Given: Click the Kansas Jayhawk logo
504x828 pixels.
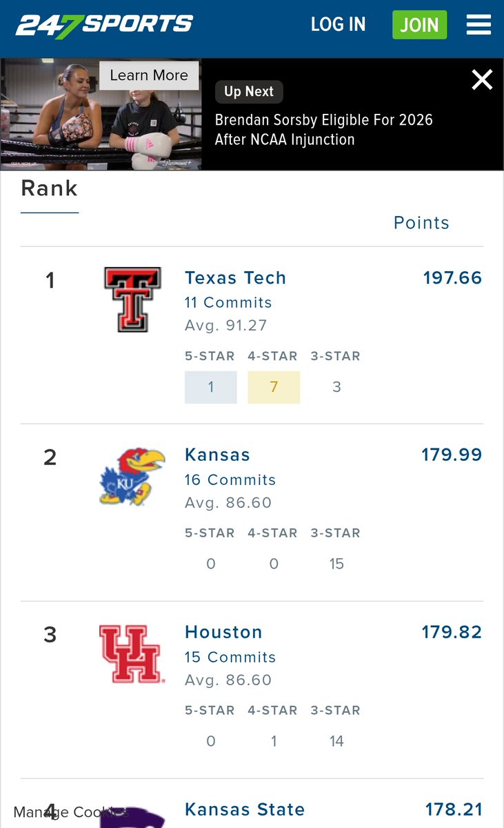Looking at the screenshot, I should click(132, 477).
